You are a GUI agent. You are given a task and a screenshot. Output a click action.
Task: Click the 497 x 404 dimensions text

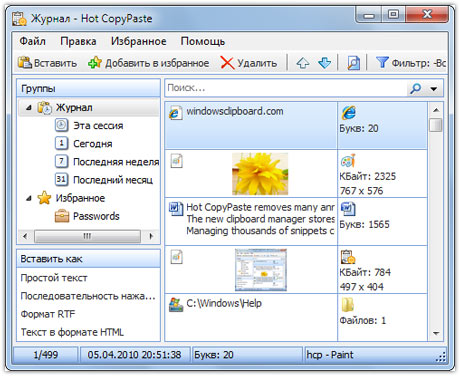[362, 287]
